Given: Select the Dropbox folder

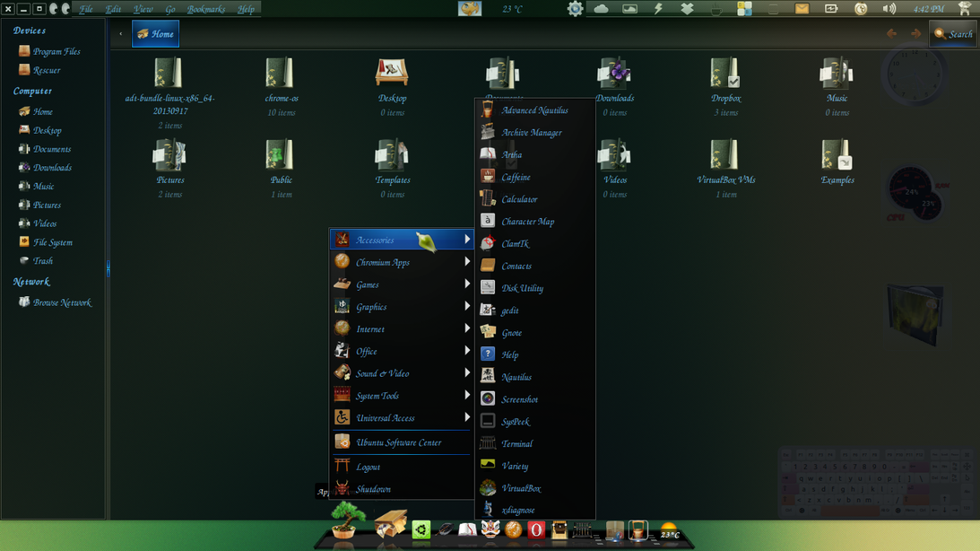Looking at the screenshot, I should [x=725, y=86].
